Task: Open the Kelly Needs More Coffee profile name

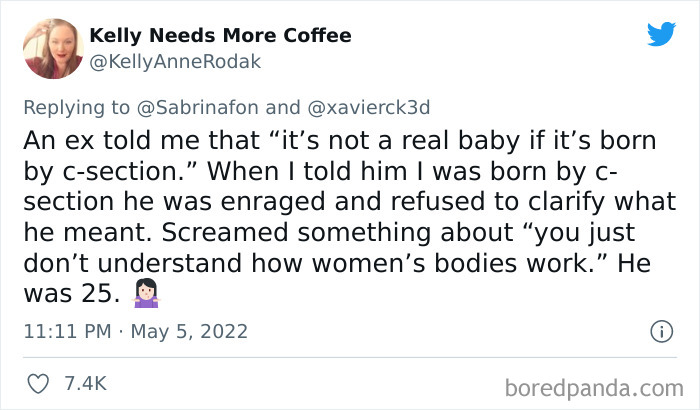Action: [221, 36]
